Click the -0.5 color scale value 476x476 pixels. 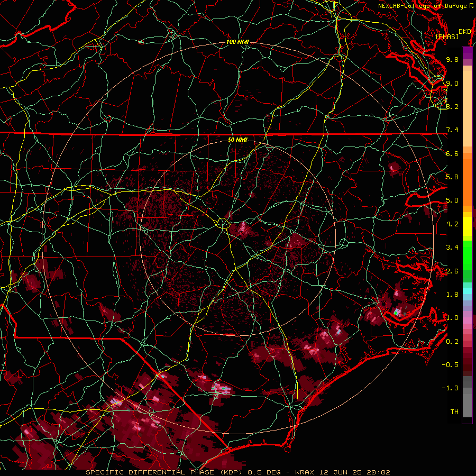click(x=450, y=365)
